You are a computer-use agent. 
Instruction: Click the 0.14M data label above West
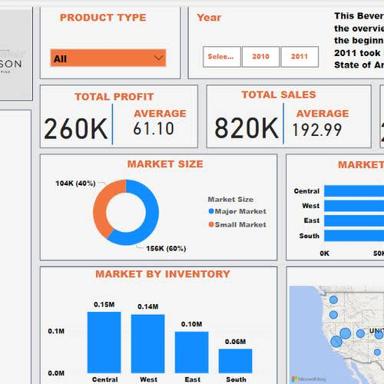pyautogui.click(x=148, y=307)
